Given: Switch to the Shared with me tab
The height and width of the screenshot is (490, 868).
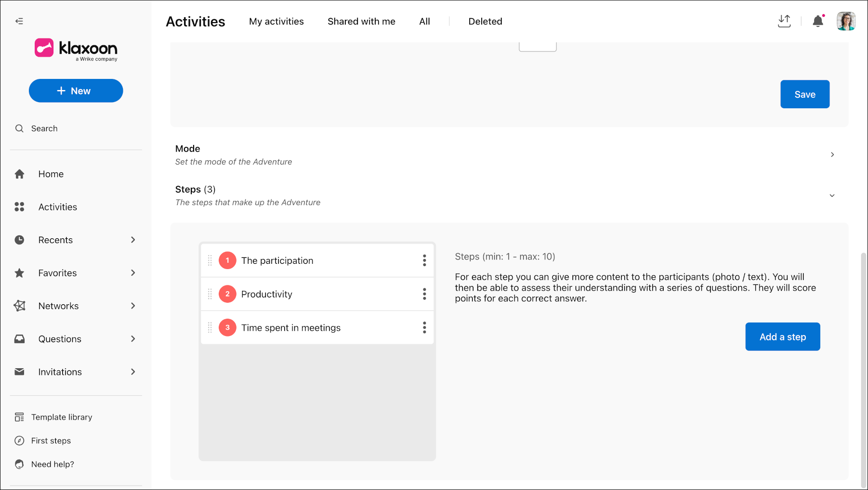Looking at the screenshot, I should pyautogui.click(x=361, y=21).
